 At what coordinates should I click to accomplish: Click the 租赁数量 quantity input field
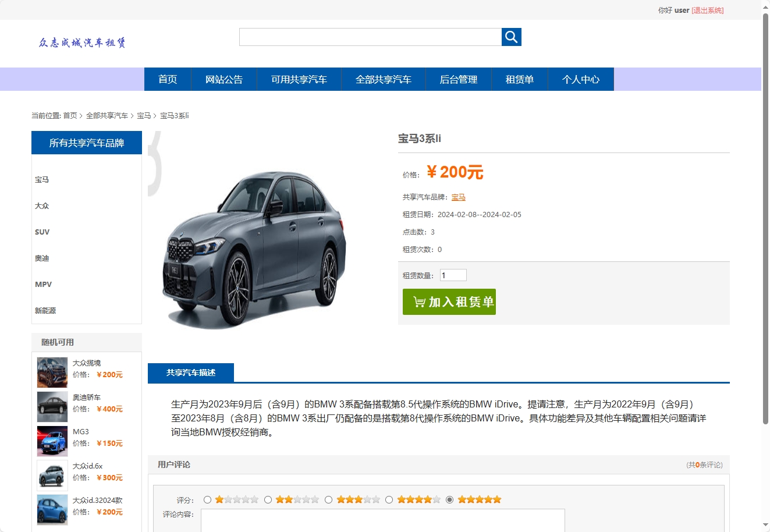[x=453, y=274]
